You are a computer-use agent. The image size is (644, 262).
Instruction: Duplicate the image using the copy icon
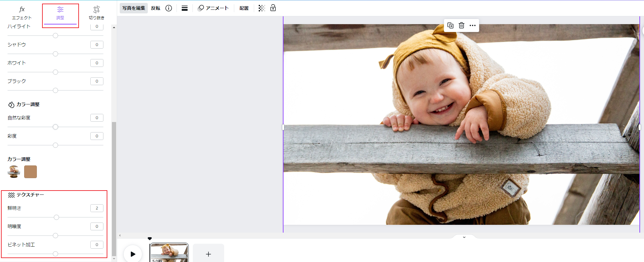451,25
